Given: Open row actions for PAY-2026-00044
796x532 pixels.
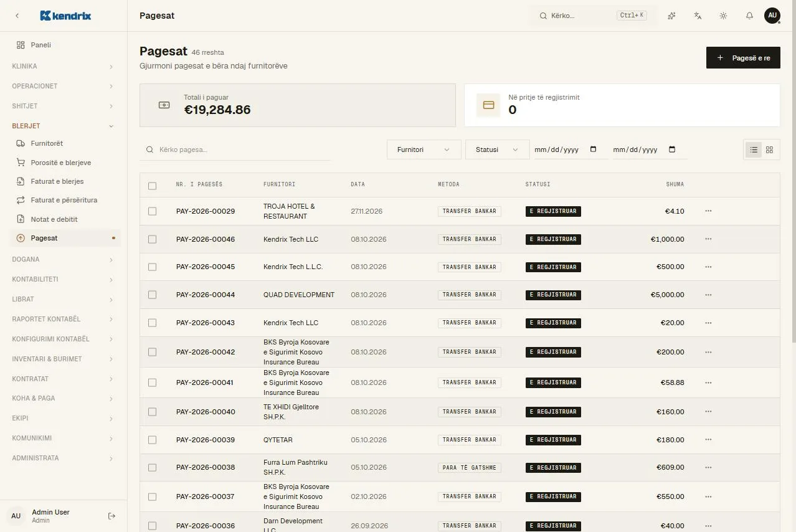Looking at the screenshot, I should click(708, 295).
